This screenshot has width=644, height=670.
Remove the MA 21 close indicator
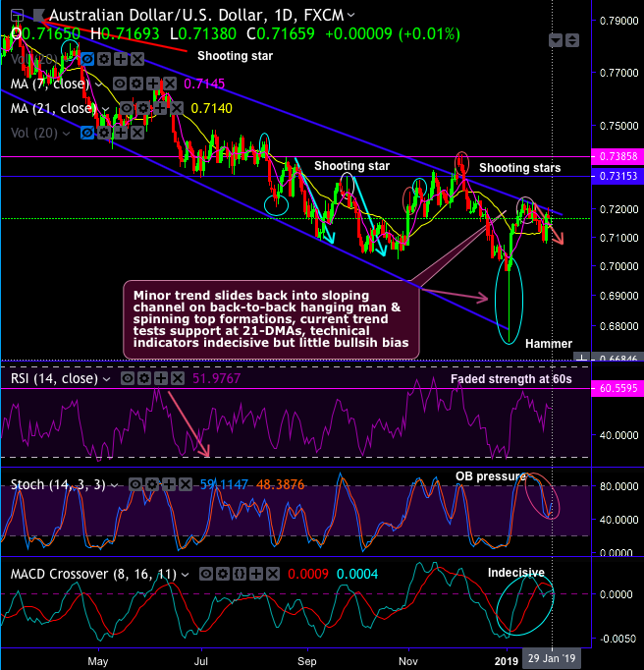click(x=176, y=108)
